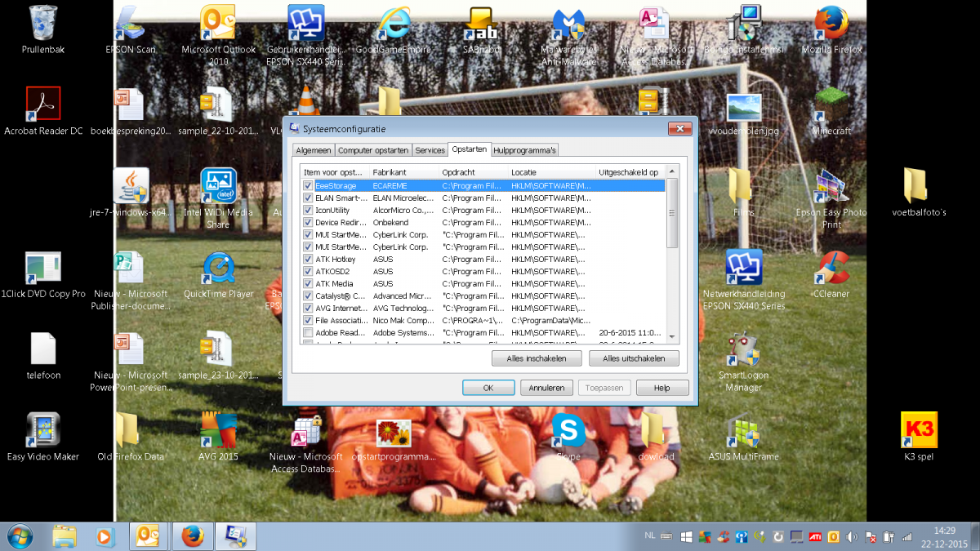
Task: Open the network signal tray icon
Action: click(x=906, y=537)
